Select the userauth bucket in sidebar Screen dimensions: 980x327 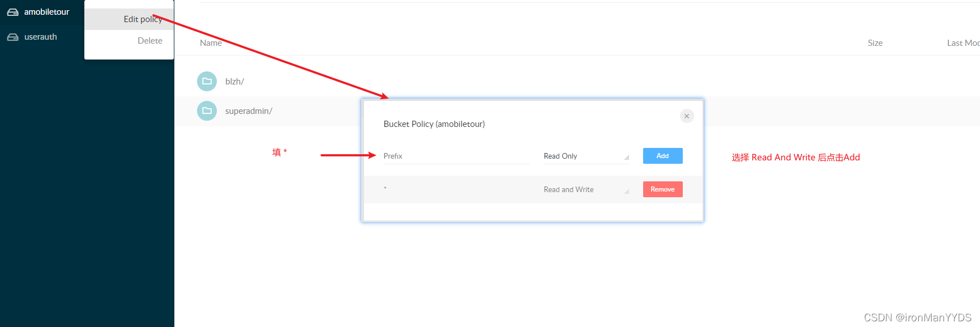pyautogui.click(x=40, y=37)
